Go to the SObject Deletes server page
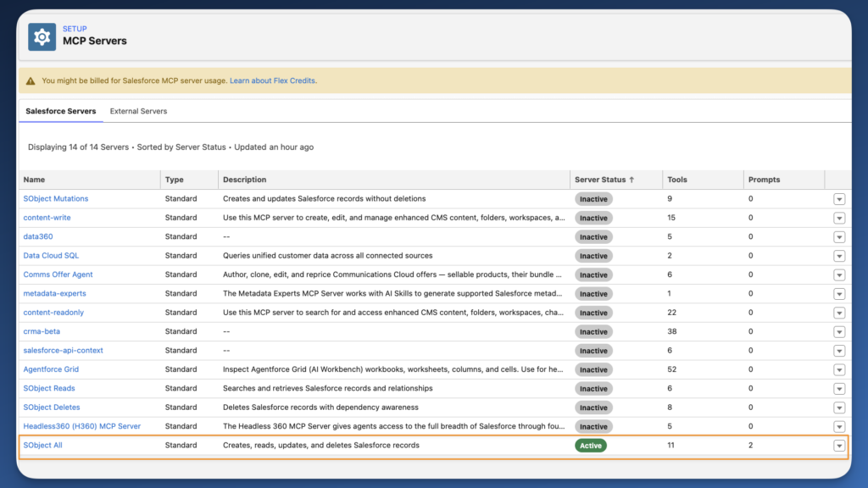868x488 pixels. point(52,408)
